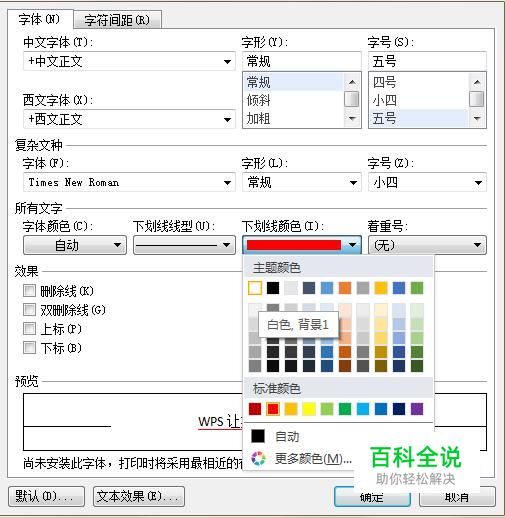Choose yellow standard color
This screenshot has height=518, width=505.
tap(309, 409)
